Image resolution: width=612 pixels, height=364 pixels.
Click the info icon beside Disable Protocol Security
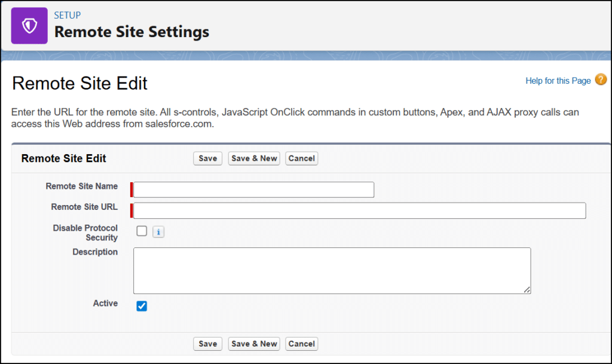(x=158, y=232)
